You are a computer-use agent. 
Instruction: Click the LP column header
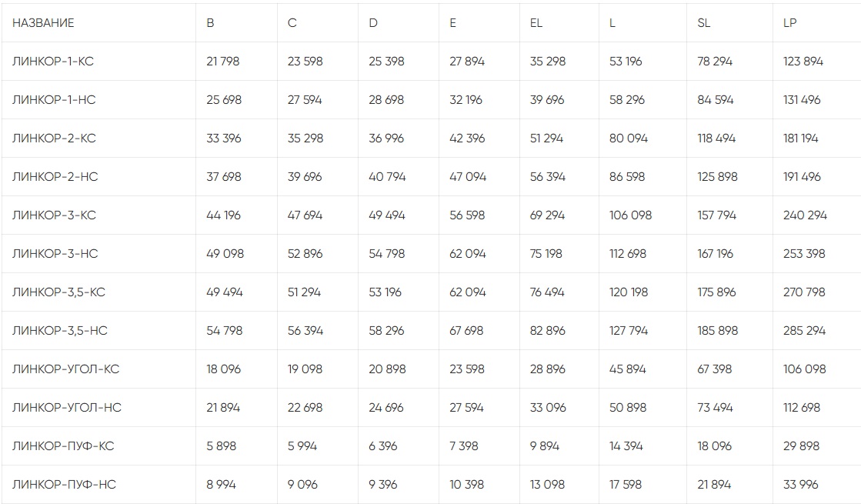tap(789, 23)
